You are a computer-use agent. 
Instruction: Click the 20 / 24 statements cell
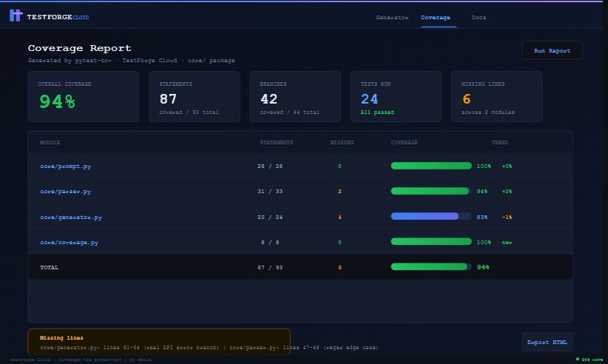pos(270,218)
